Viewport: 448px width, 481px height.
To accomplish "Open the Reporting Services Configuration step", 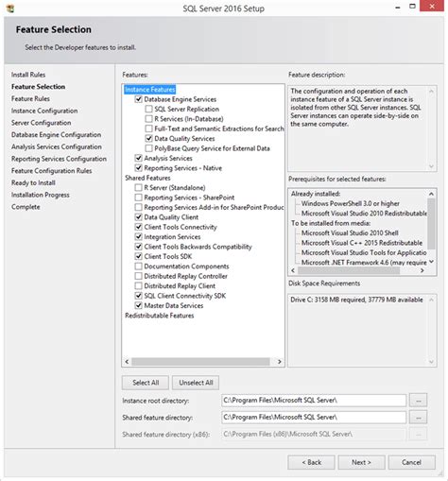I will click(x=59, y=159).
